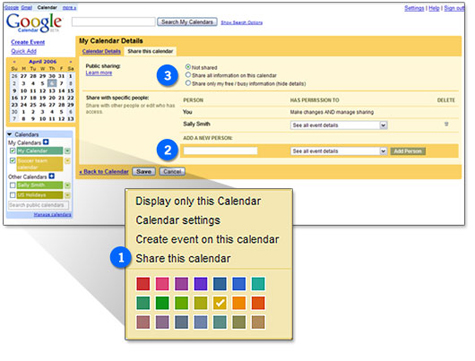
Task: Switch to the Calendar Details tab
Action: coord(101,51)
